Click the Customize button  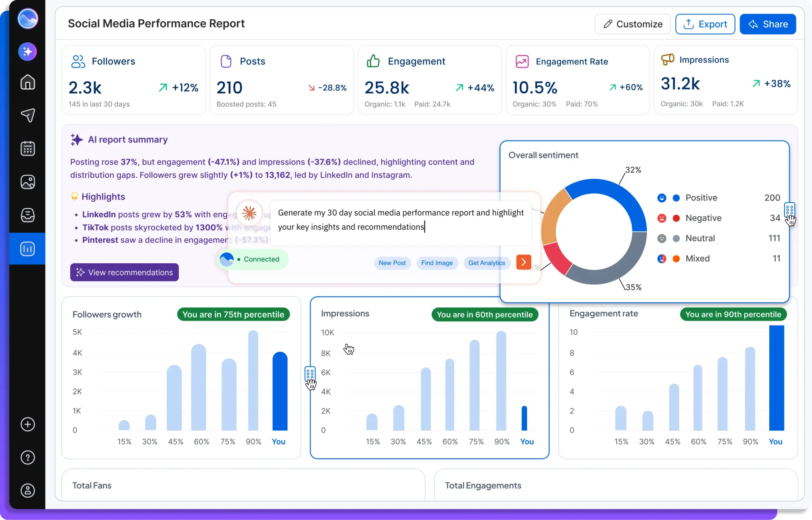tap(632, 24)
